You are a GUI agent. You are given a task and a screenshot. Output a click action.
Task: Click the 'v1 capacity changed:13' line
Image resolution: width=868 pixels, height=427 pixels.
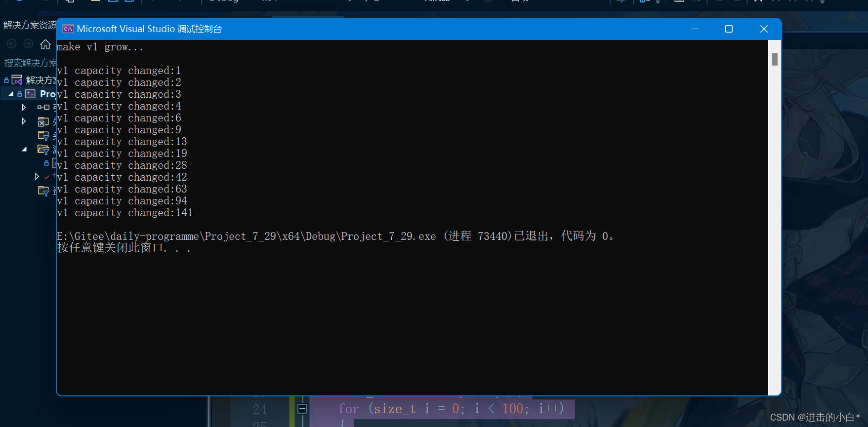pos(122,142)
